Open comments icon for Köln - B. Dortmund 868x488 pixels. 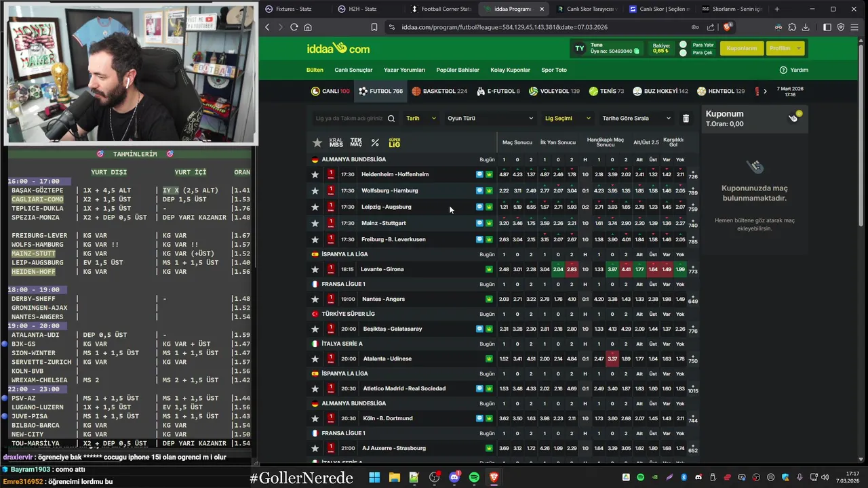479,418
